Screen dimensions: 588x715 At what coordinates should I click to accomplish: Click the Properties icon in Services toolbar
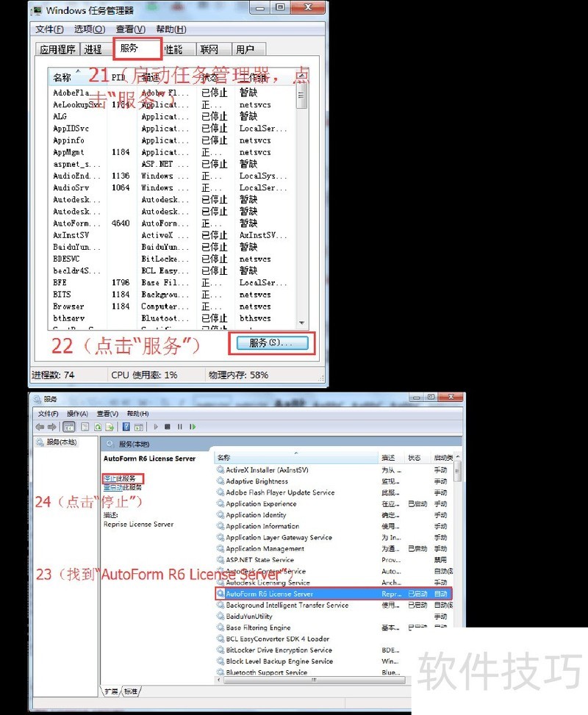click(x=85, y=427)
